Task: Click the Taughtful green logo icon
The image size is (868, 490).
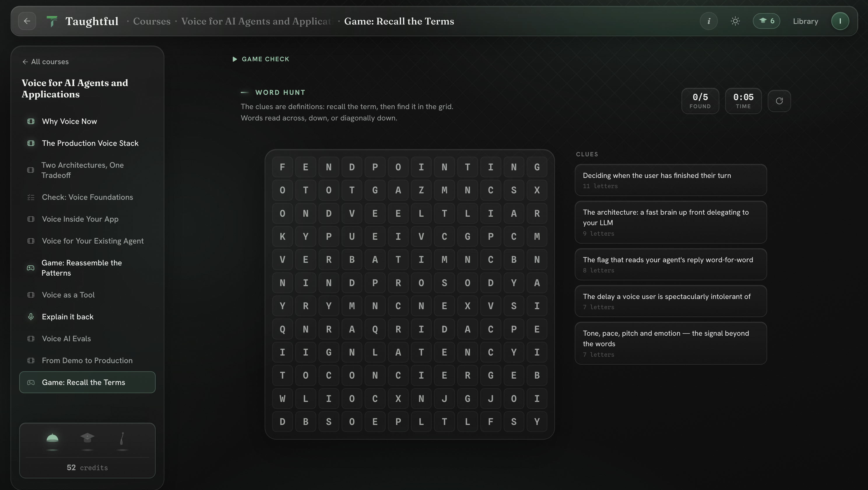Action: click(x=52, y=21)
